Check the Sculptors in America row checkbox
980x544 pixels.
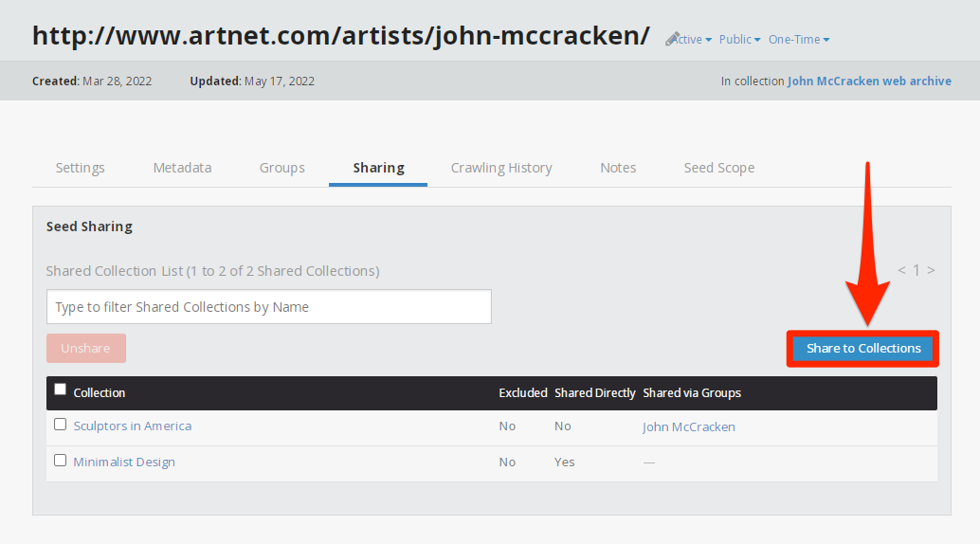pos(61,425)
